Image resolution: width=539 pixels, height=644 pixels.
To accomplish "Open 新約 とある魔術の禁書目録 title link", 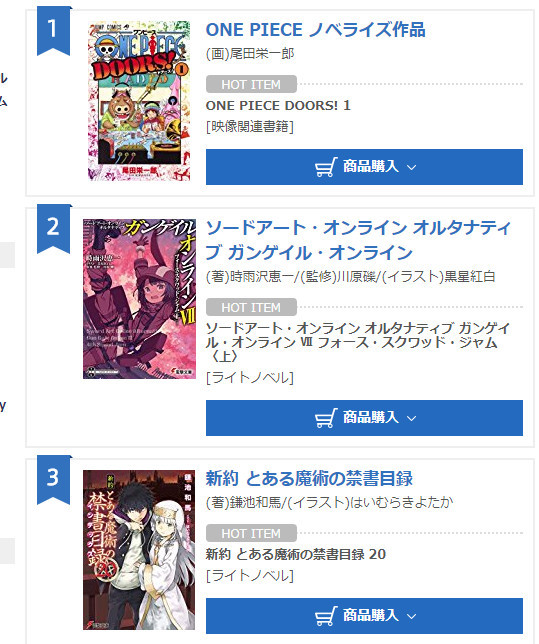I will (x=309, y=478).
